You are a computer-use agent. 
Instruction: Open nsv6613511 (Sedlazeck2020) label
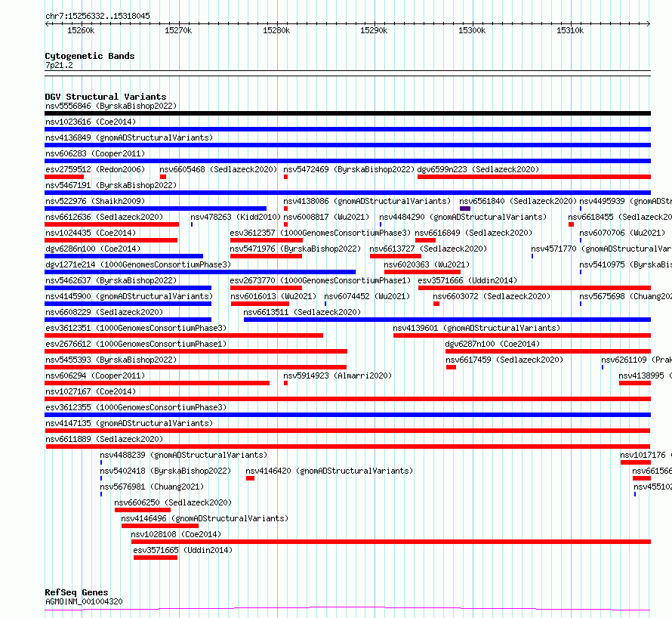(x=302, y=312)
